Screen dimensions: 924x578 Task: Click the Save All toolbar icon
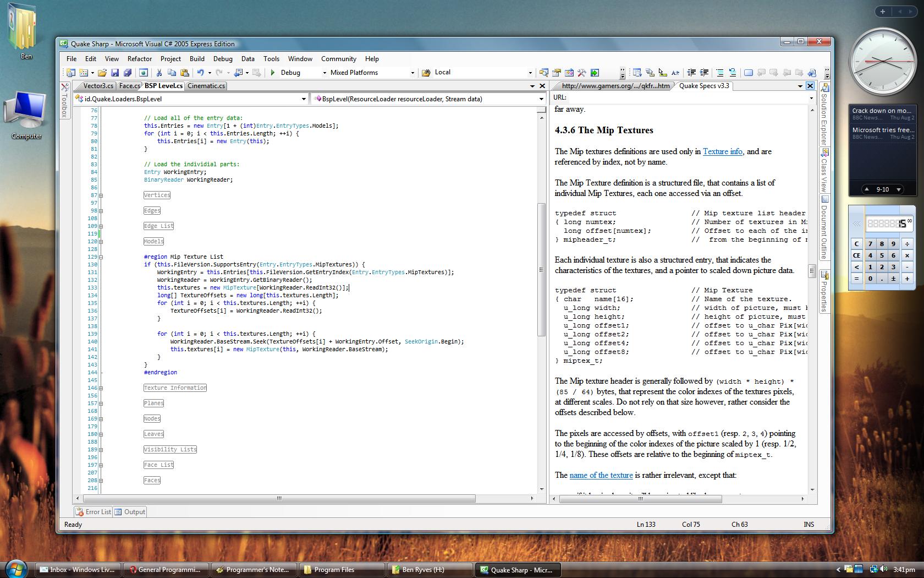[x=128, y=73]
